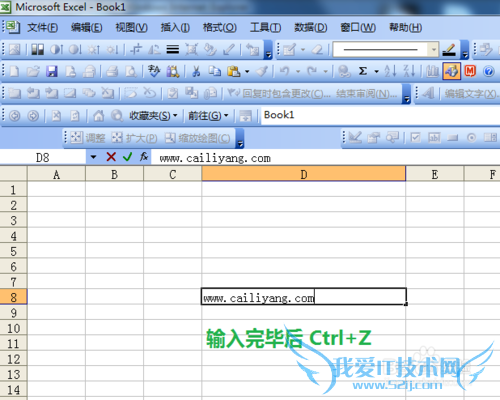
Task: Run the Spelling check icon
Action: coord(154,71)
